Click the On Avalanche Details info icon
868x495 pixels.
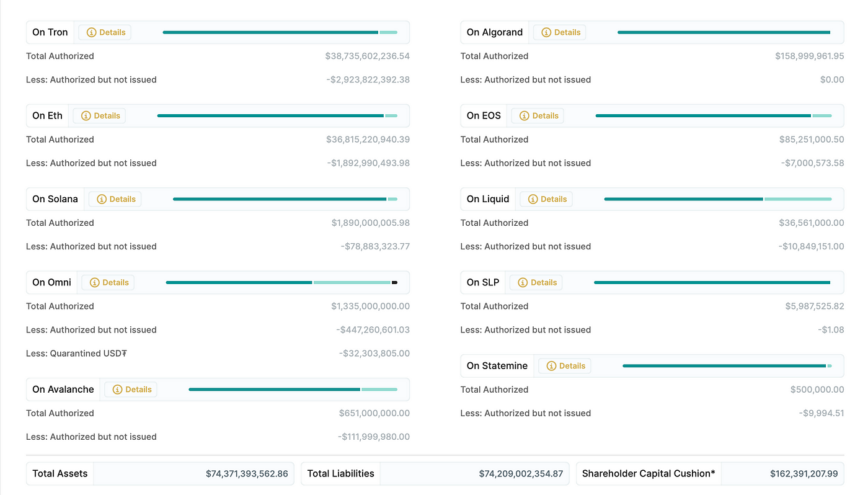coord(118,390)
